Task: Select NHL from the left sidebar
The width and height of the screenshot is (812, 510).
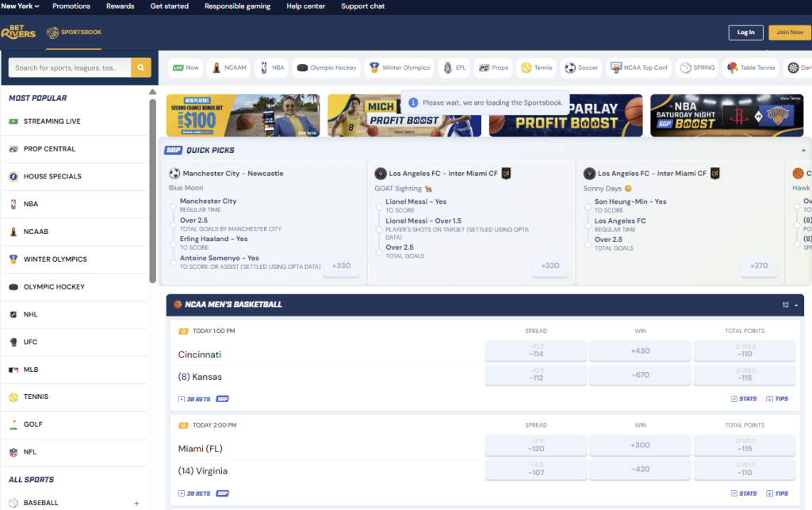Action: click(36, 314)
